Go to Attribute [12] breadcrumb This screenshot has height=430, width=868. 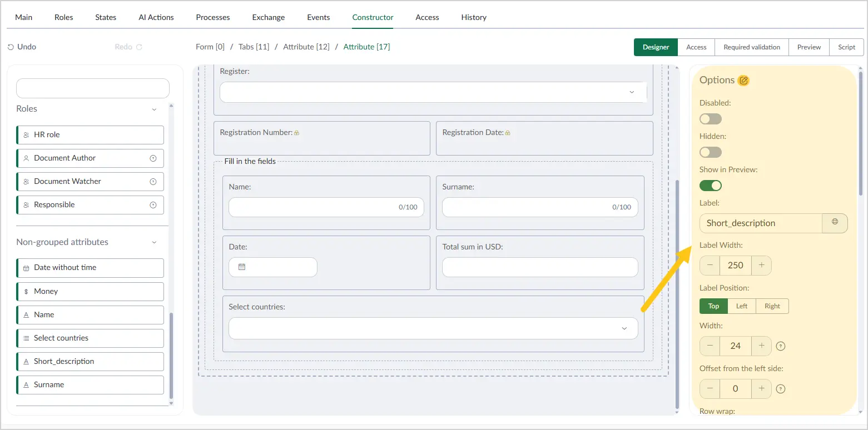(306, 47)
